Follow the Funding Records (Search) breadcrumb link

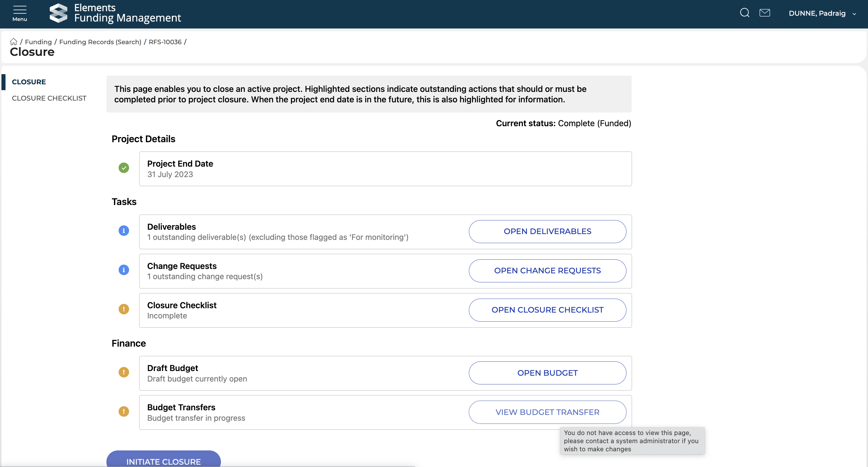point(100,42)
